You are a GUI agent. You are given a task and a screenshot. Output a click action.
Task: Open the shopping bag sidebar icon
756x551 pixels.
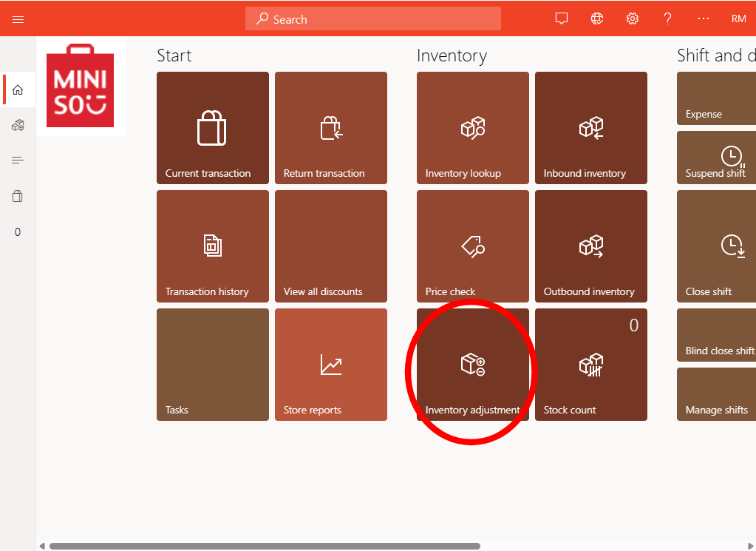(x=18, y=196)
